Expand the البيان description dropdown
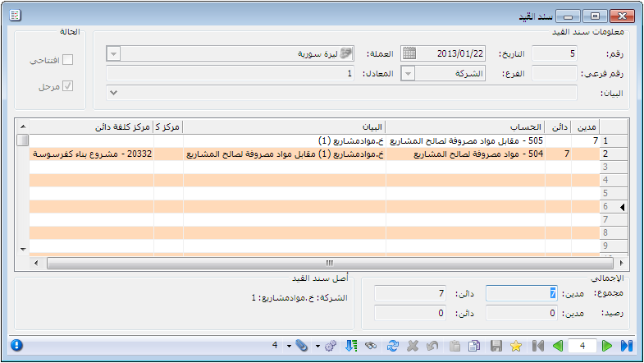 coord(114,93)
